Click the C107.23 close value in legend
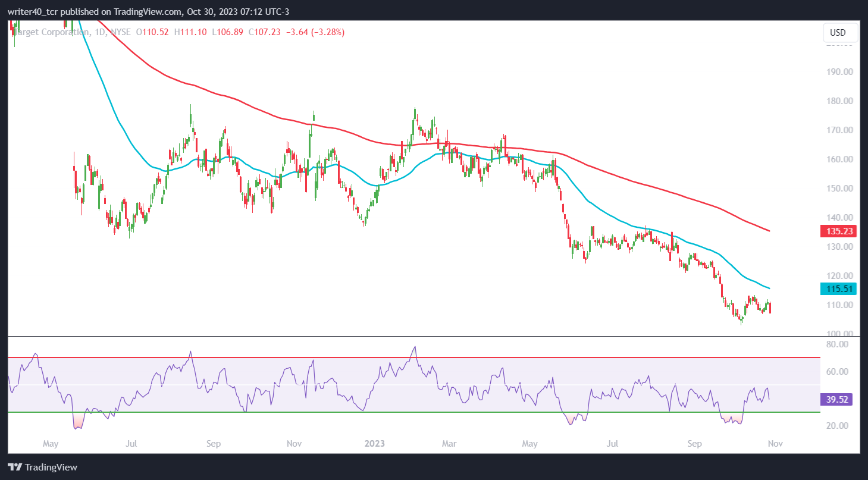This screenshot has width=868, height=480. coord(266,32)
